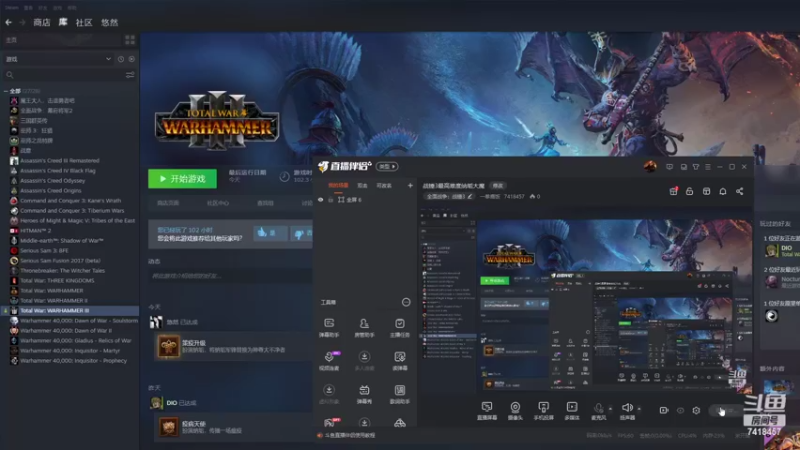The image size is (800, 450).
Task: Select Assassin's Creed III Remastered
Action: [60, 161]
